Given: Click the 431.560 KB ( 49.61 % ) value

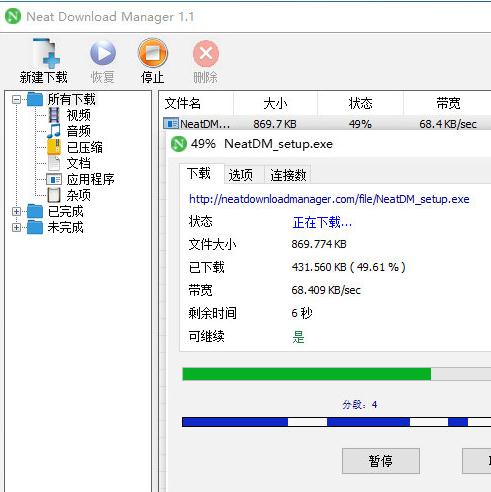Looking at the screenshot, I should click(x=348, y=267).
